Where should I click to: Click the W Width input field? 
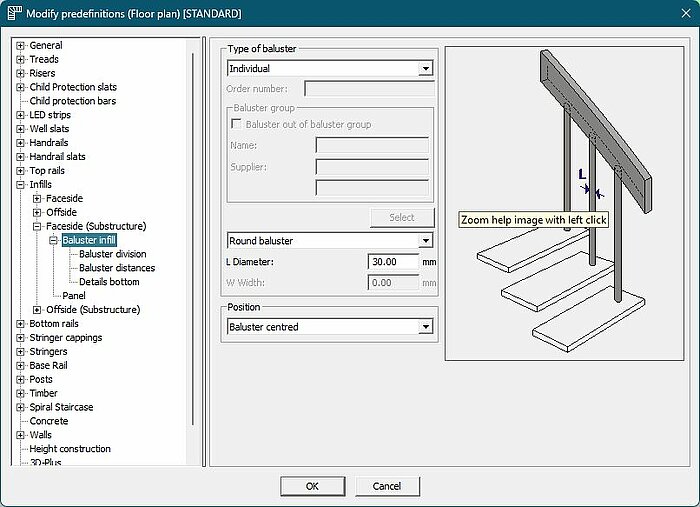(x=393, y=283)
